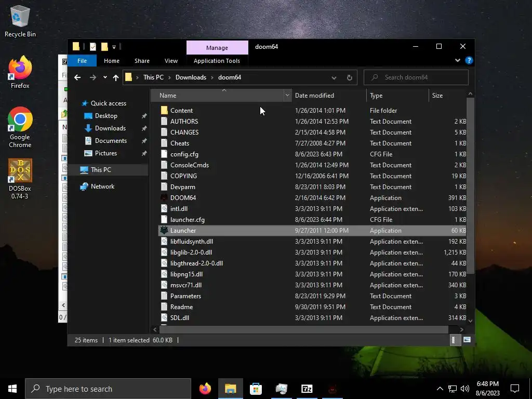Viewport: 532px width, 399px height.
Task: Select the Launcher application icon
Action: tap(164, 230)
